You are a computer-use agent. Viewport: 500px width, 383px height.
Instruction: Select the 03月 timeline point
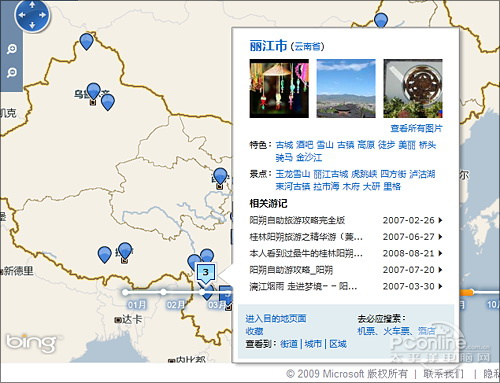click(x=202, y=292)
